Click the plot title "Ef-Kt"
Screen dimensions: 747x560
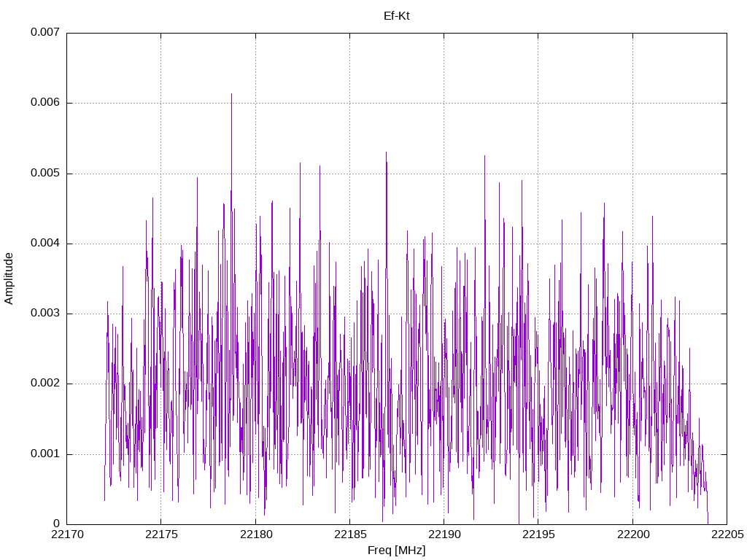point(396,16)
